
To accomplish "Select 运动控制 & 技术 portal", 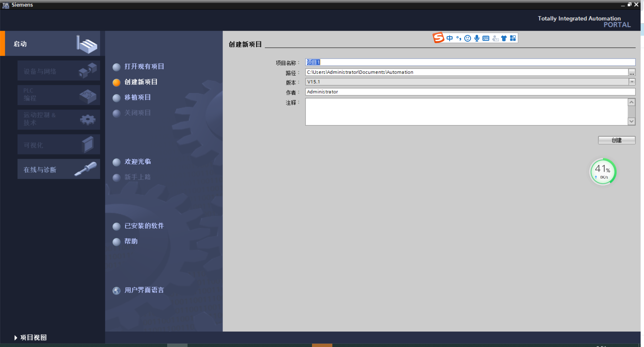I will tap(59, 119).
